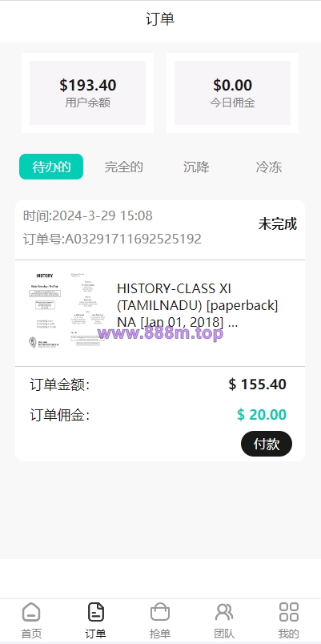Image resolution: width=321 pixels, height=644 pixels.
Task: Select order number A03291711692525192
Action: tap(112, 239)
